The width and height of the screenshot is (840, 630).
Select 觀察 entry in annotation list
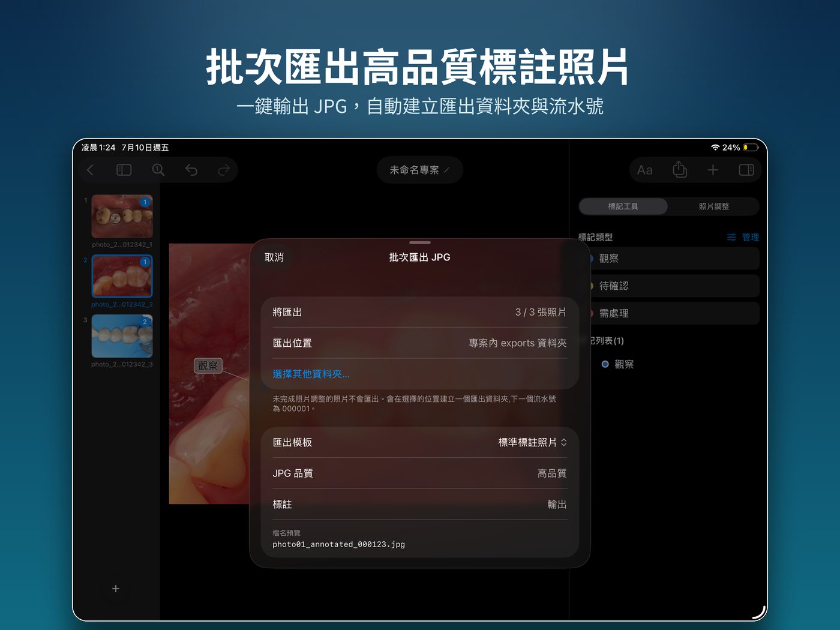pyautogui.click(x=618, y=364)
